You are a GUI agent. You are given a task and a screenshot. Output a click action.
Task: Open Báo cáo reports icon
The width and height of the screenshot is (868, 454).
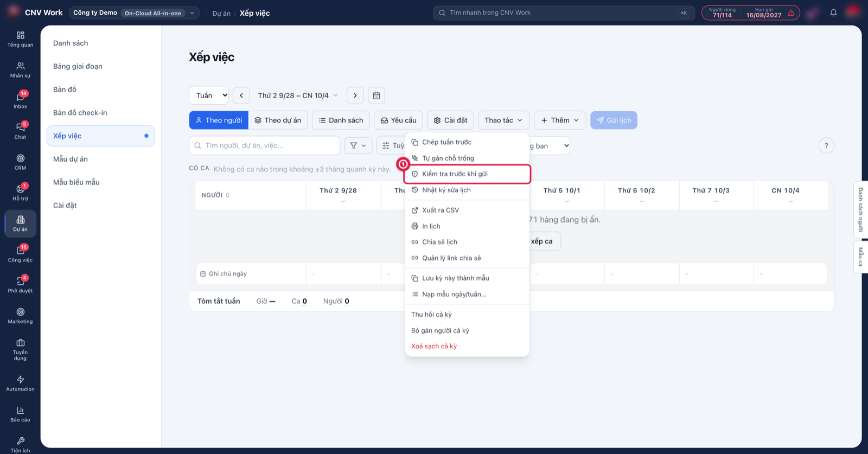tap(20, 414)
